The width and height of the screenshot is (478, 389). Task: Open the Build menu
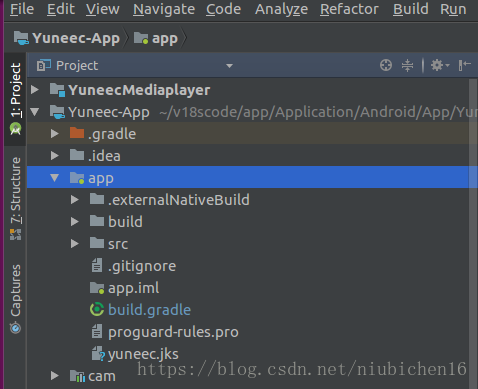pyautogui.click(x=411, y=9)
